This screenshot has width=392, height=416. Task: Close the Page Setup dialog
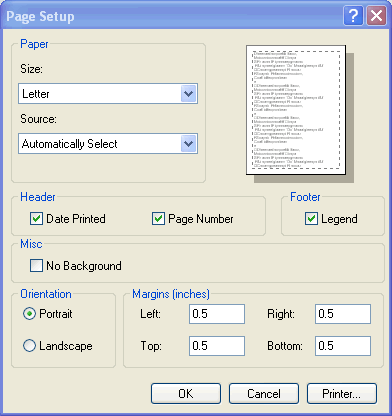[x=377, y=15]
